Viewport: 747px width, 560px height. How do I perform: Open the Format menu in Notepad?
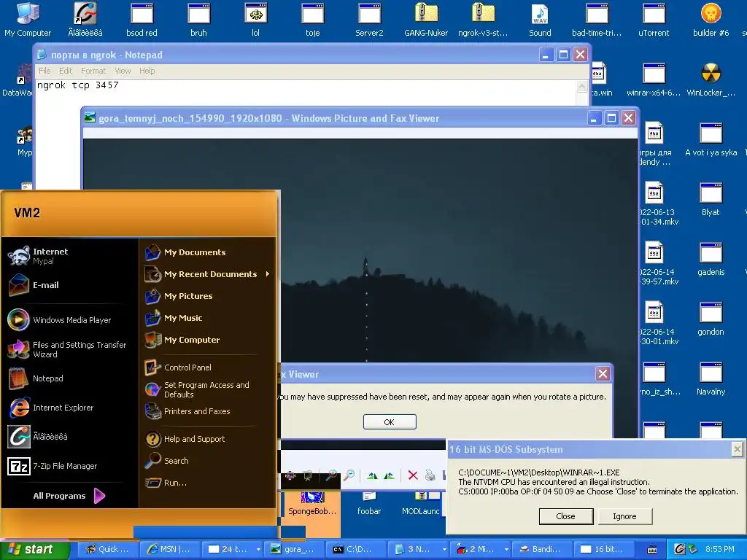click(x=93, y=71)
